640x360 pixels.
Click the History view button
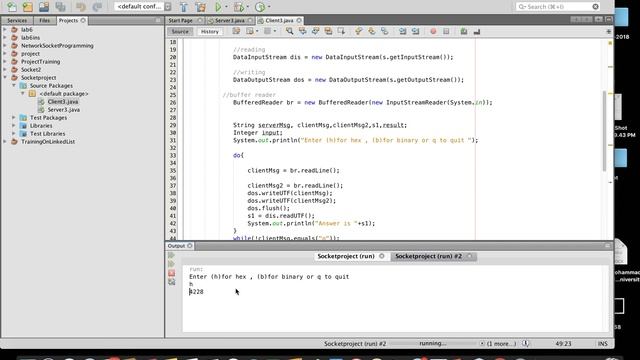[x=210, y=31]
